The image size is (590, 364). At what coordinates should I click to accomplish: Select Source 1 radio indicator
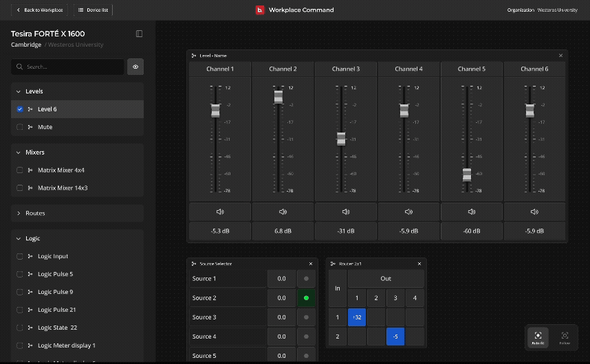[306, 279]
